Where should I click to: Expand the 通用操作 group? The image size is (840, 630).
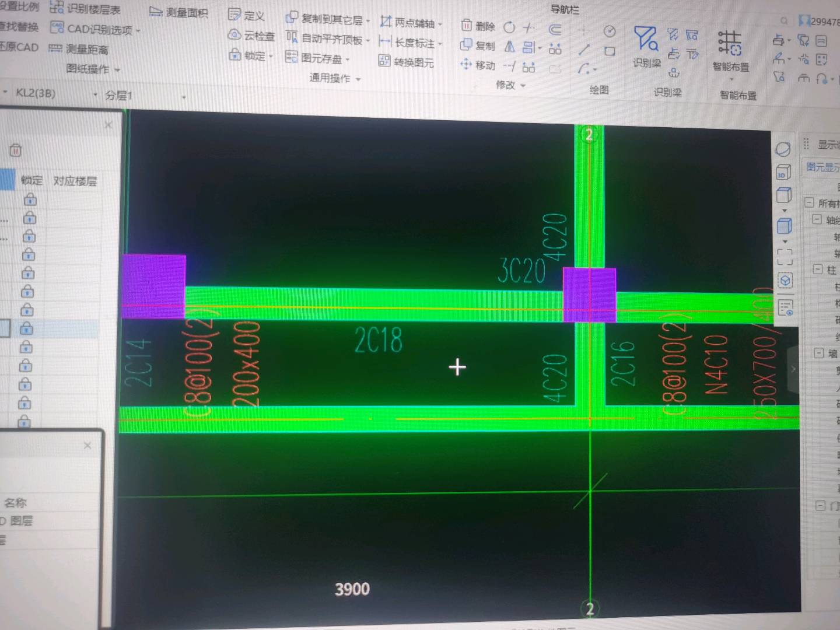[x=335, y=78]
